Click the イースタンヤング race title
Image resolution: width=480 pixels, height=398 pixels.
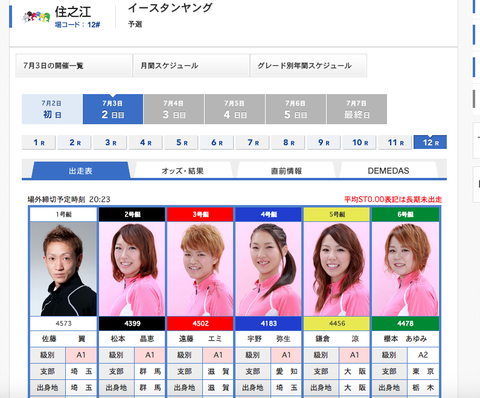tap(170, 8)
